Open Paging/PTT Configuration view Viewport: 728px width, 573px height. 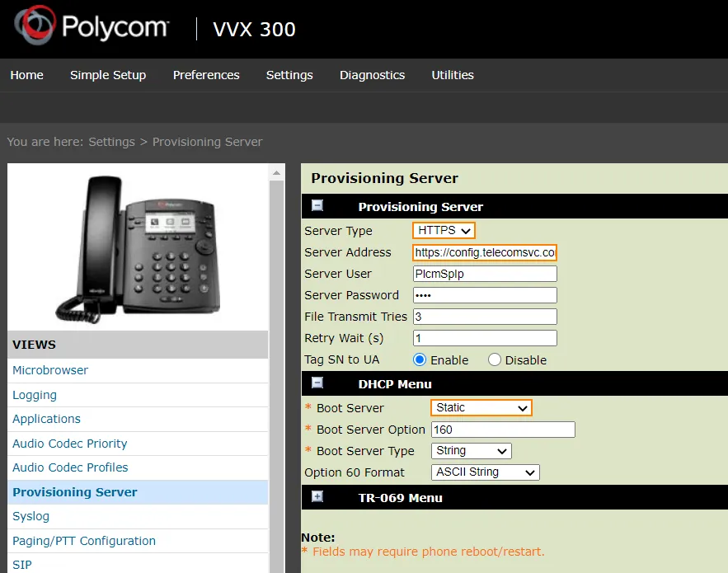84,541
